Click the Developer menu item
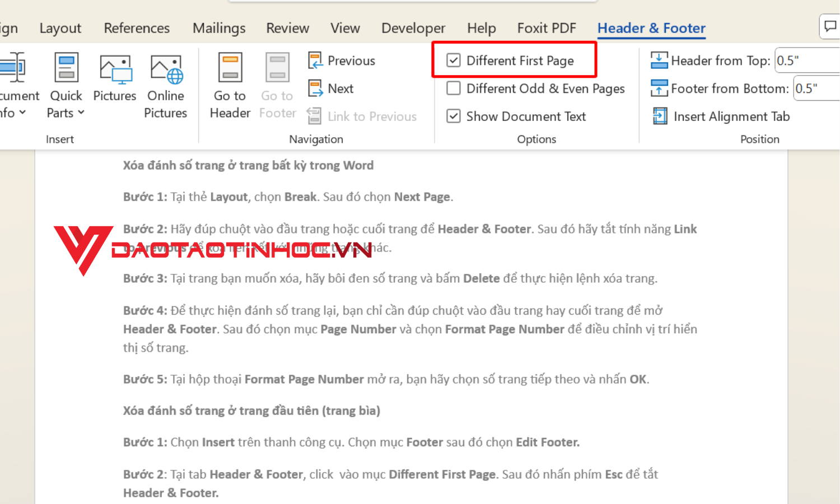840x504 pixels. [413, 27]
